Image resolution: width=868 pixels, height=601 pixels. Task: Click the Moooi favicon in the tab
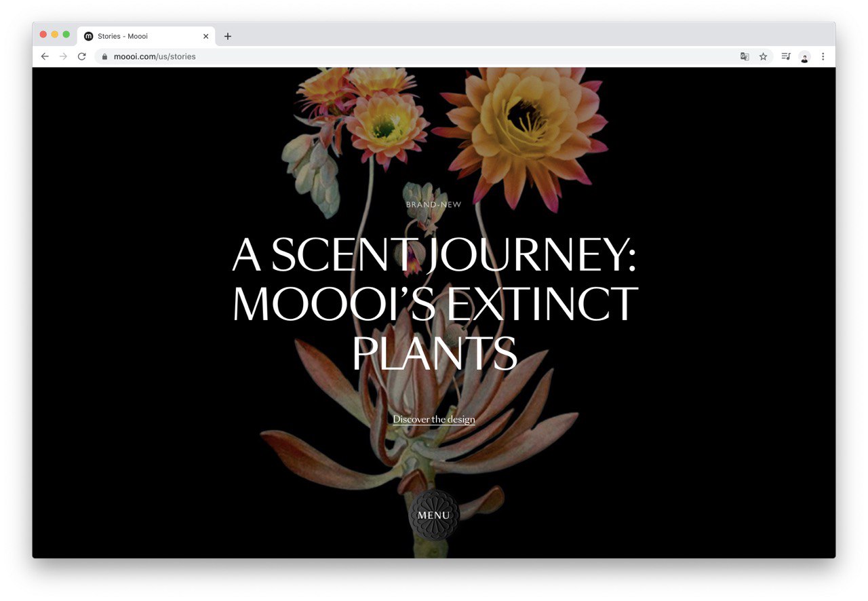(88, 36)
